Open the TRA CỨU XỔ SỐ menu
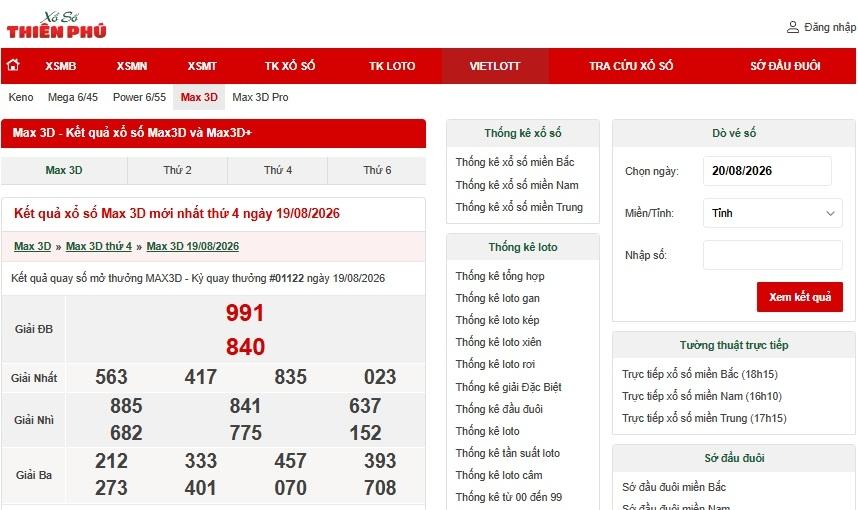Screen dimensions: 858x510 631,66
